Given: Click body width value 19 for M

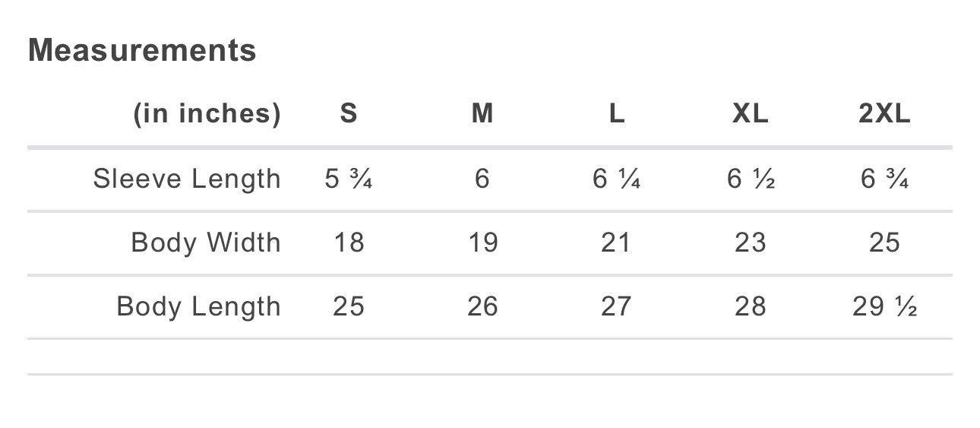Looking at the screenshot, I should [482, 243].
